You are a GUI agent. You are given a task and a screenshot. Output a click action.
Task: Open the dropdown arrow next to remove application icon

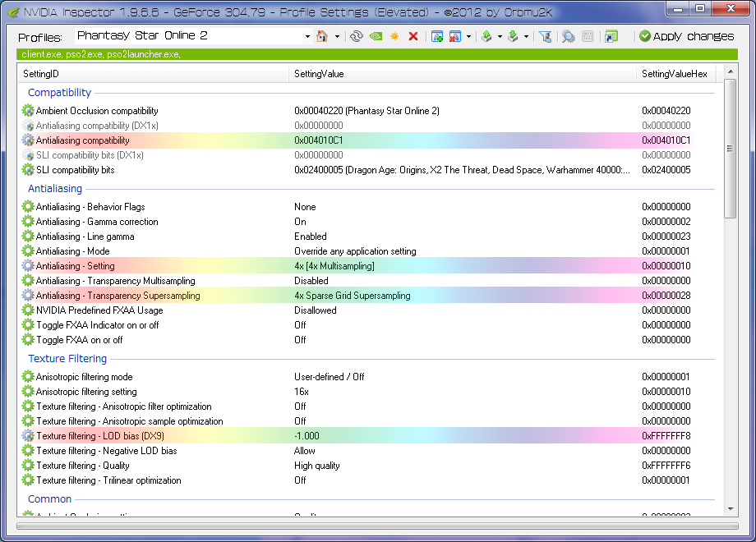point(468,36)
